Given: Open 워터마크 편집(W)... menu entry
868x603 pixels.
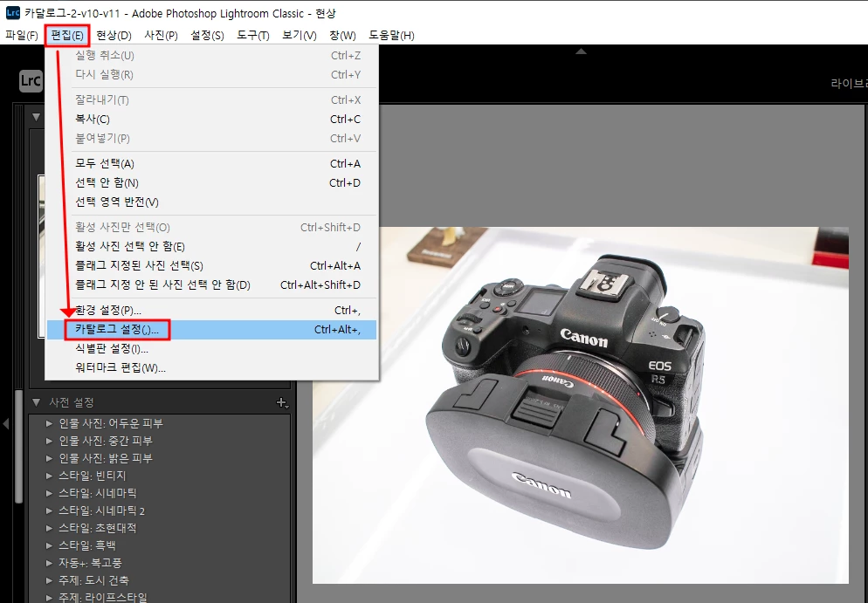Looking at the screenshot, I should [x=212, y=368].
